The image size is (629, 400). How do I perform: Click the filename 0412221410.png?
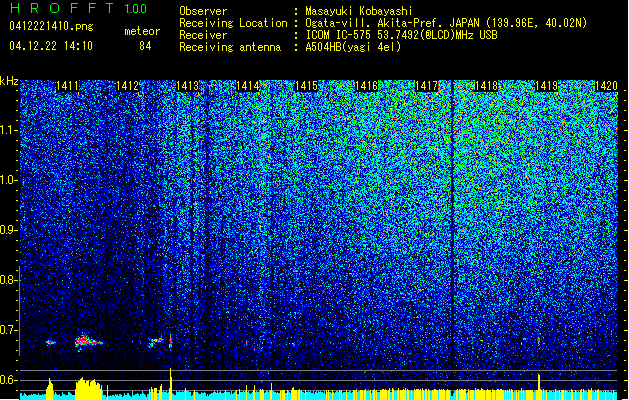[x=51, y=27]
